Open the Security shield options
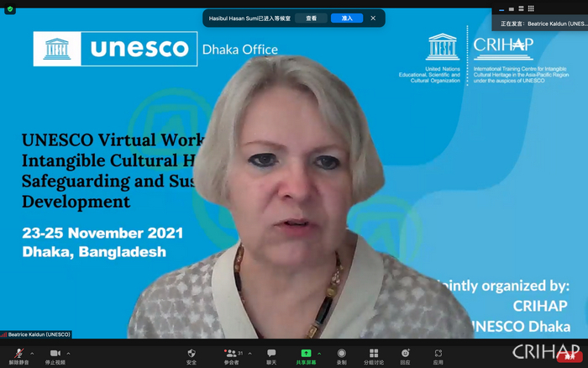Viewport: 588px width, 368px height. click(x=192, y=355)
